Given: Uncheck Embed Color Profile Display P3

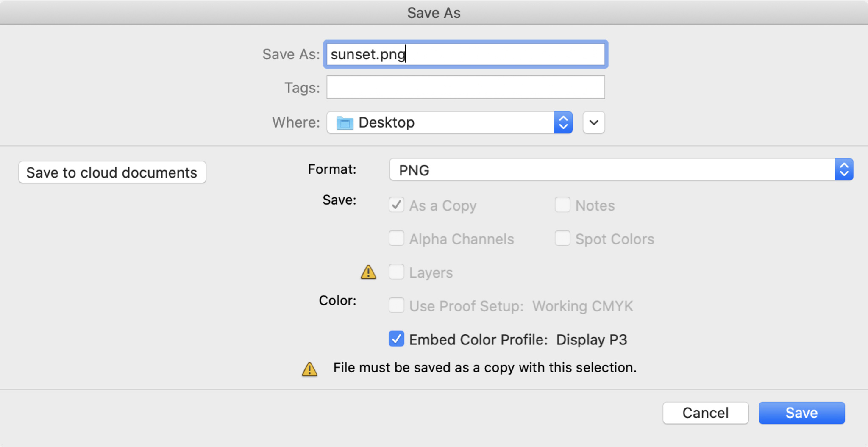Looking at the screenshot, I should (x=396, y=339).
